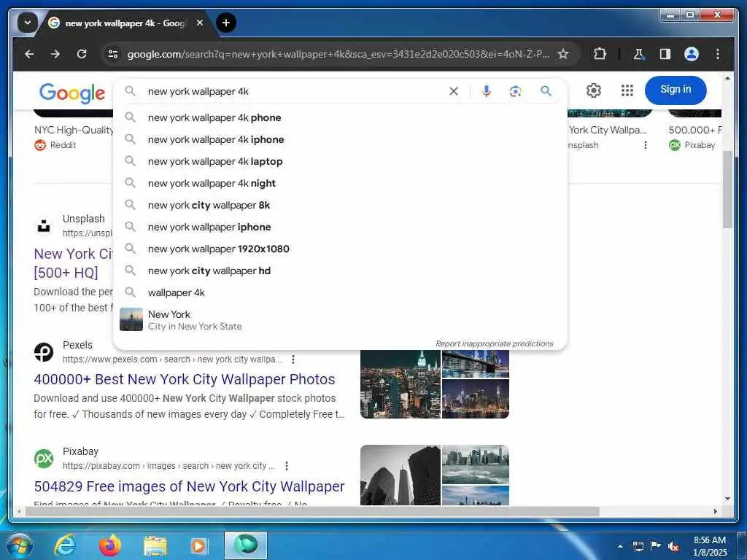The image size is (747, 560).
Task: Click the New York entity thumbnail
Action: click(x=131, y=319)
